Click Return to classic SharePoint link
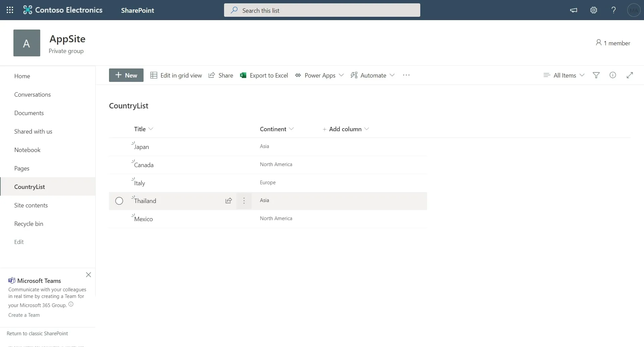 (x=37, y=334)
